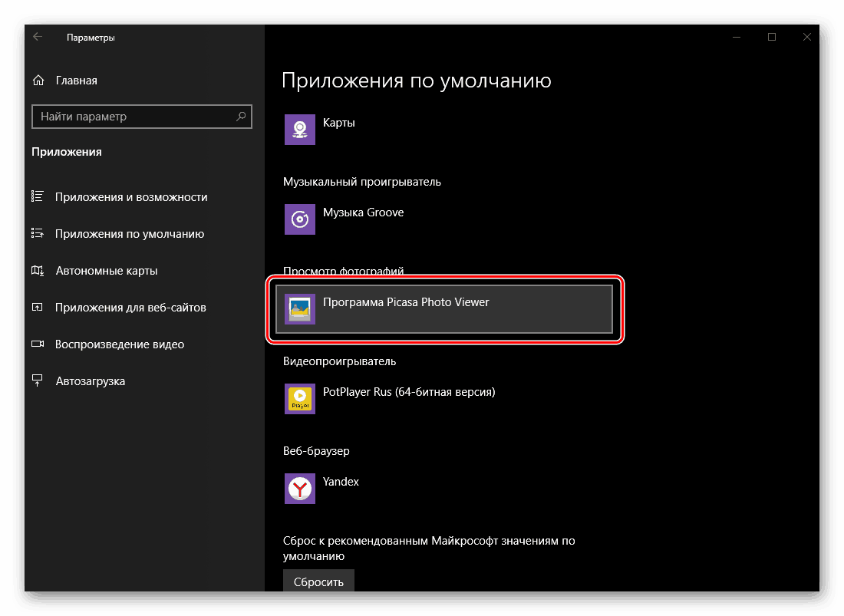Click the Yandex browser icon

(299, 489)
